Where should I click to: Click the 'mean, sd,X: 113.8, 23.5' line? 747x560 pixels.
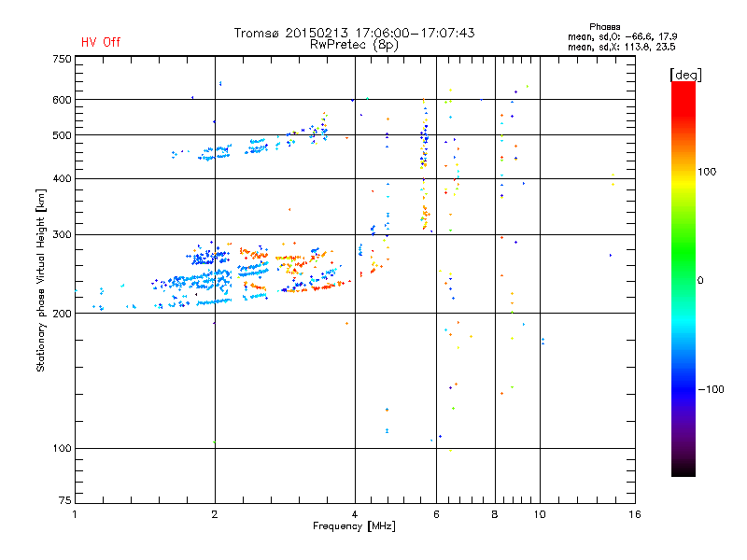pyautogui.click(x=621, y=47)
